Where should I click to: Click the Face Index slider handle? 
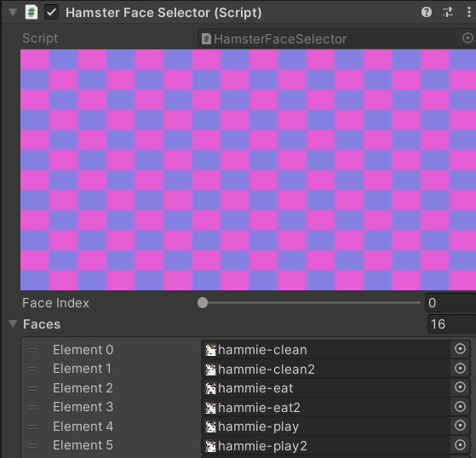coord(203,302)
